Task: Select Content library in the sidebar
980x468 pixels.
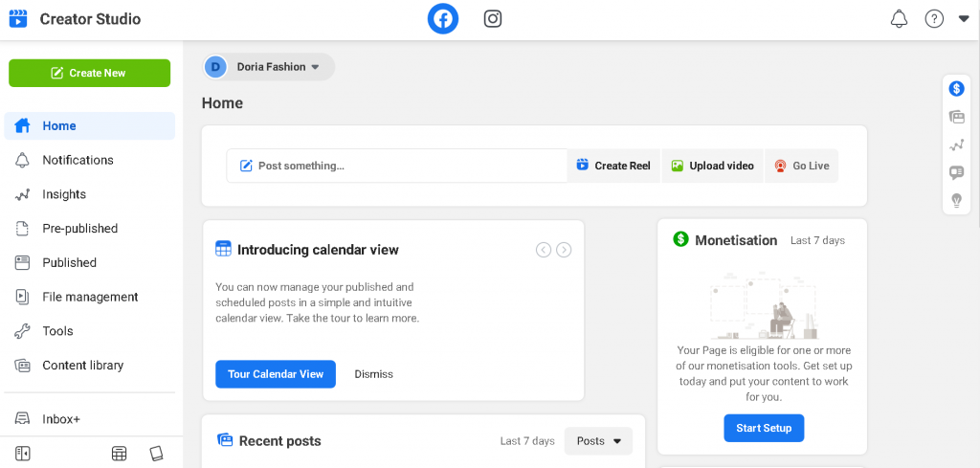Action: coord(82,366)
